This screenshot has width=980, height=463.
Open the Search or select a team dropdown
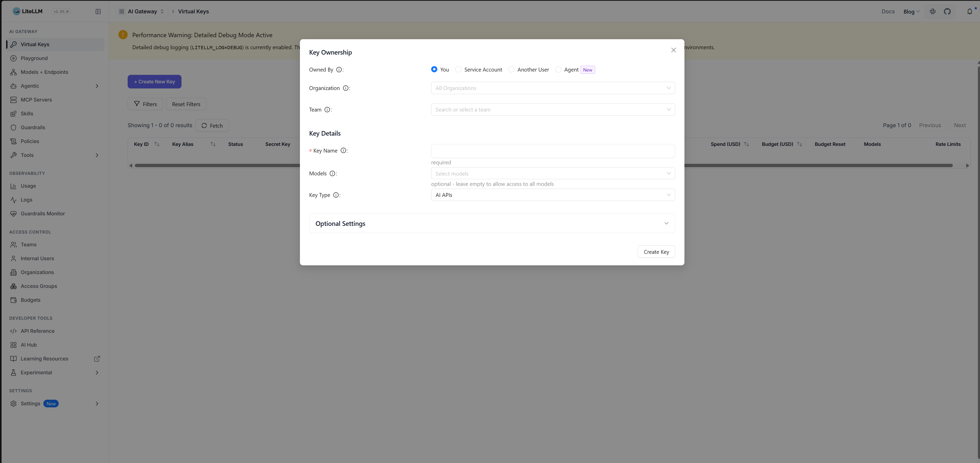click(x=553, y=109)
